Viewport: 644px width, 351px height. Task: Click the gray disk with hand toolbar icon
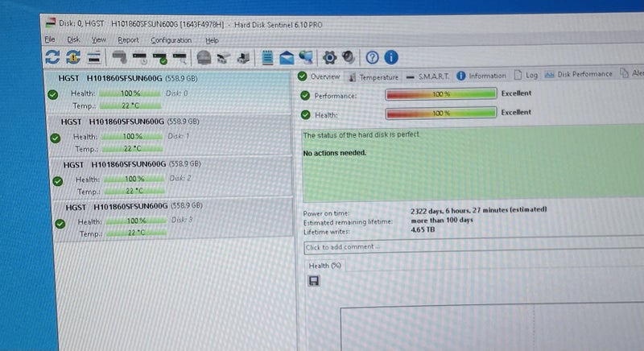click(119, 58)
